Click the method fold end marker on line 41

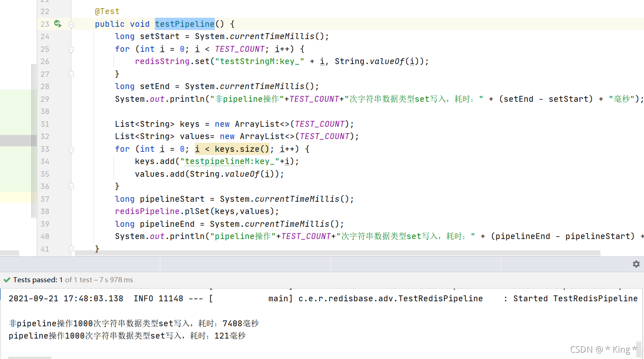[71, 248]
